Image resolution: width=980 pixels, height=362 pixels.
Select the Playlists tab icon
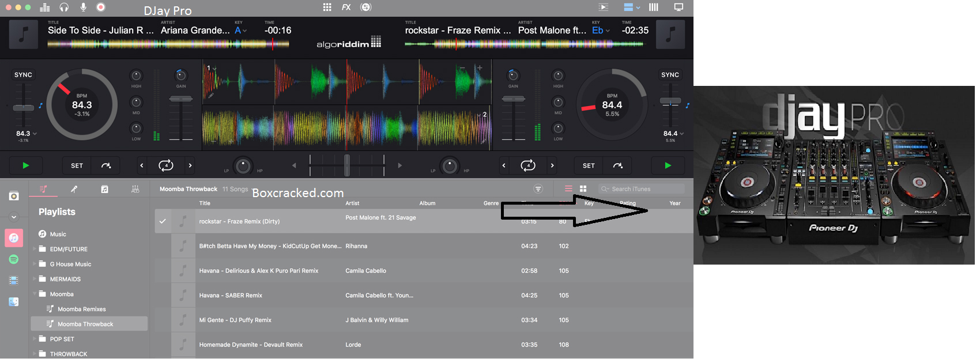[43, 189]
